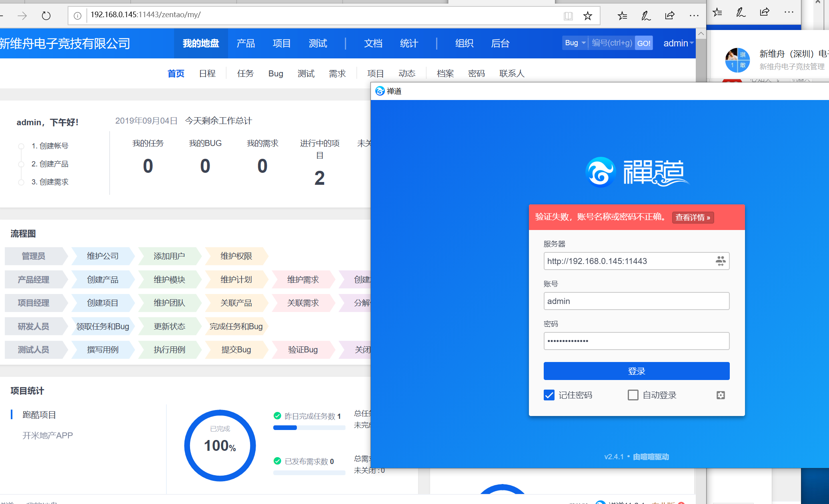Image resolution: width=829 pixels, height=504 pixels.
Task: Open reading view icon in address bar
Action: [568, 16]
